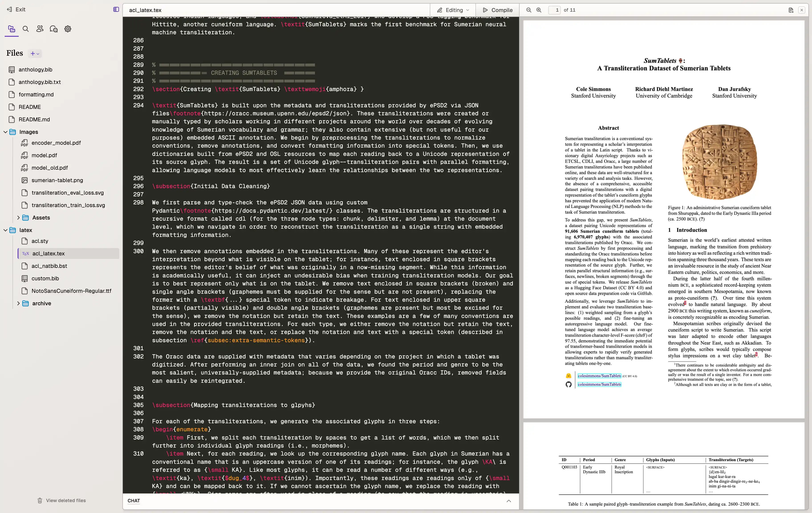The height and width of the screenshot is (513, 812).
Task: Open project settings via gear icon
Action: click(67, 29)
